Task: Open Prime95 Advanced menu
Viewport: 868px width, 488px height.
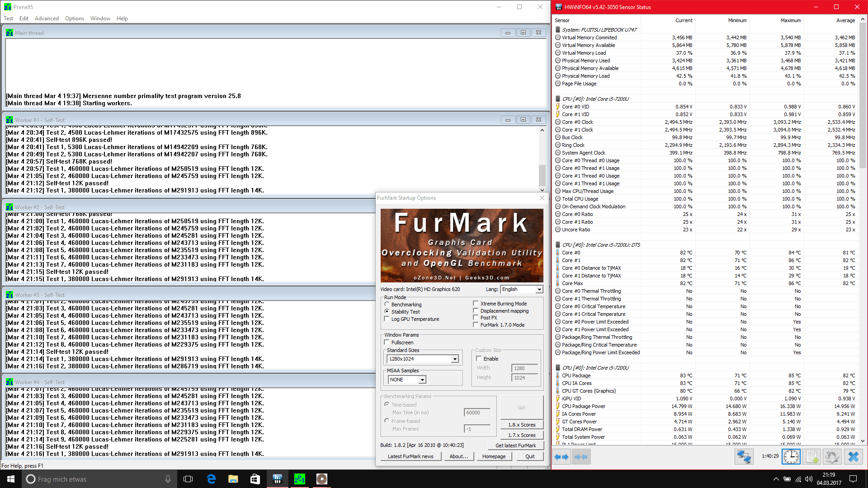Action: [x=47, y=19]
